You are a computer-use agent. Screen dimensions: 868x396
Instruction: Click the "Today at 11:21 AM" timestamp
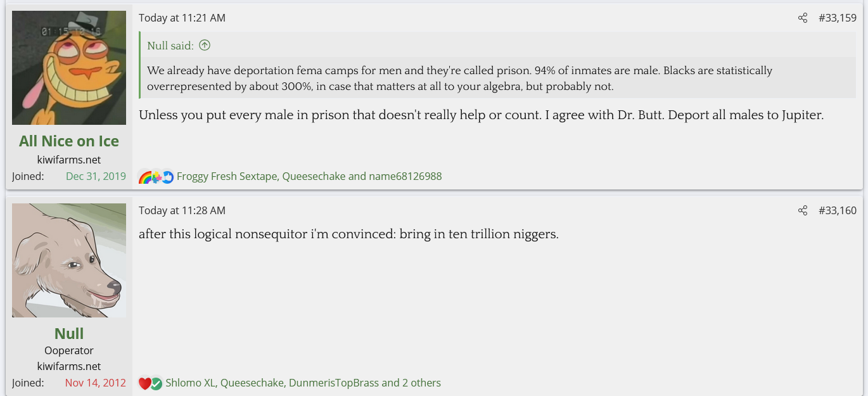(x=182, y=18)
